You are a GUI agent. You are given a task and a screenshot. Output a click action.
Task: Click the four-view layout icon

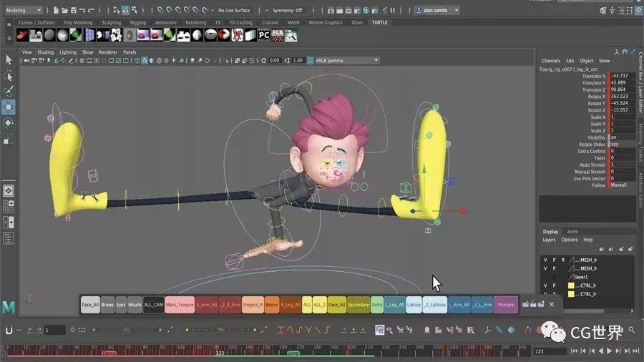coord(9,206)
